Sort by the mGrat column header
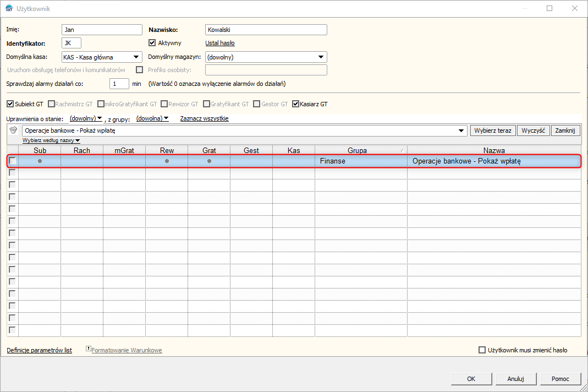This screenshot has width=588, height=392. (x=124, y=150)
